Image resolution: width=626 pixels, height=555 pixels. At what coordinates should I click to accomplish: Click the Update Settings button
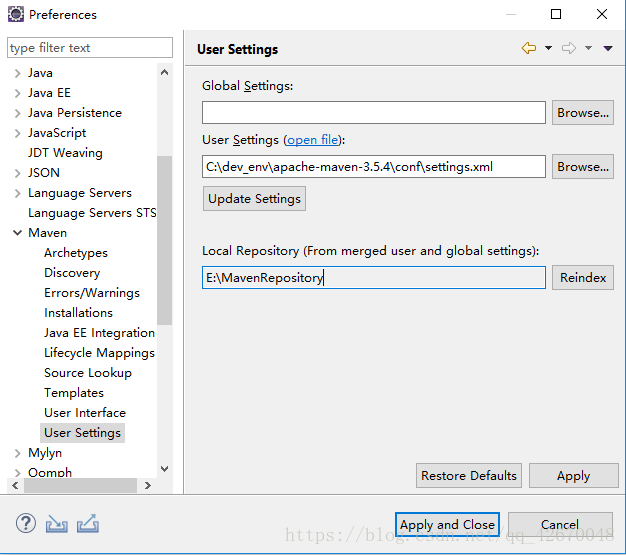[x=254, y=198]
